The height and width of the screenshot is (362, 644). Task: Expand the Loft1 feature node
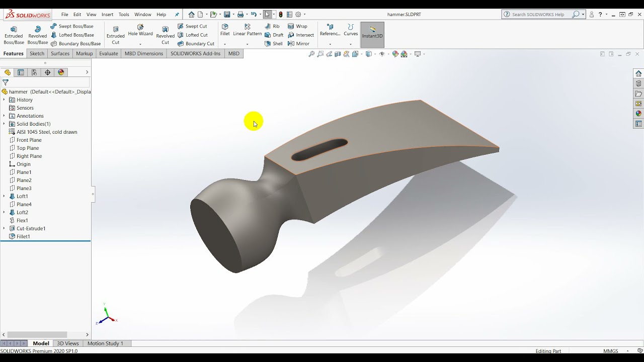pyautogui.click(x=4, y=196)
